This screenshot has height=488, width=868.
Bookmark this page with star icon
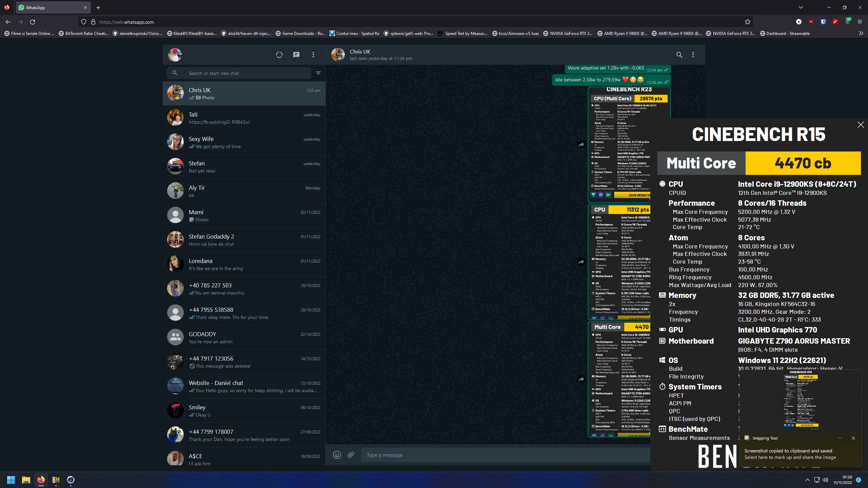click(x=748, y=22)
